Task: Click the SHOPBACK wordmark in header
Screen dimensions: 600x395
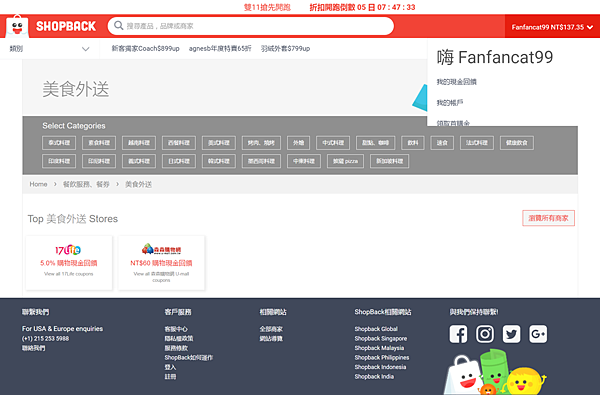Action: [x=66, y=26]
